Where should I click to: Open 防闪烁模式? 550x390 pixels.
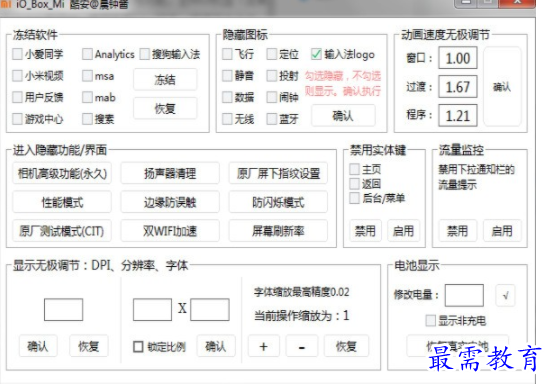278,202
